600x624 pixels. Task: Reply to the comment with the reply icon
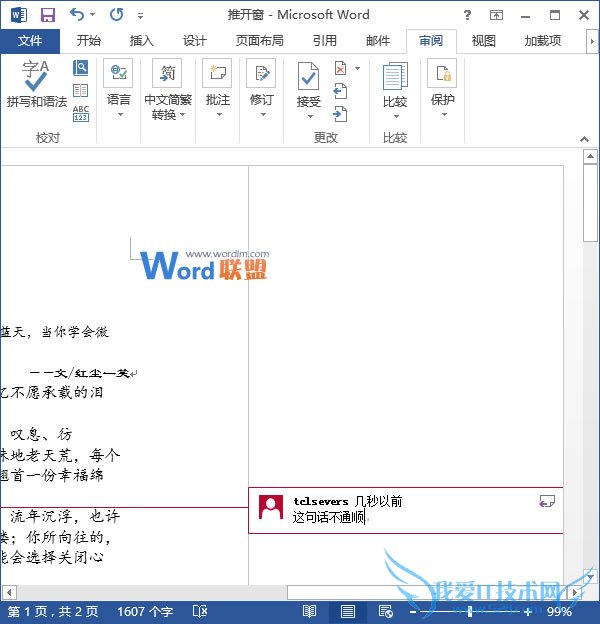point(547,501)
